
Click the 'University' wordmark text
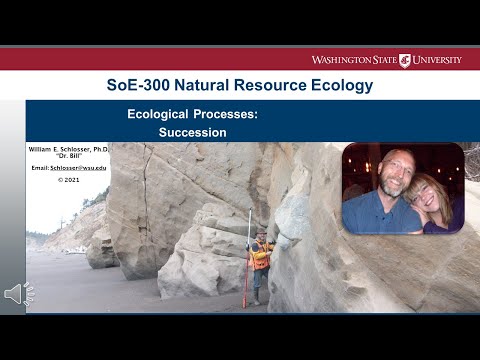[x=437, y=60]
